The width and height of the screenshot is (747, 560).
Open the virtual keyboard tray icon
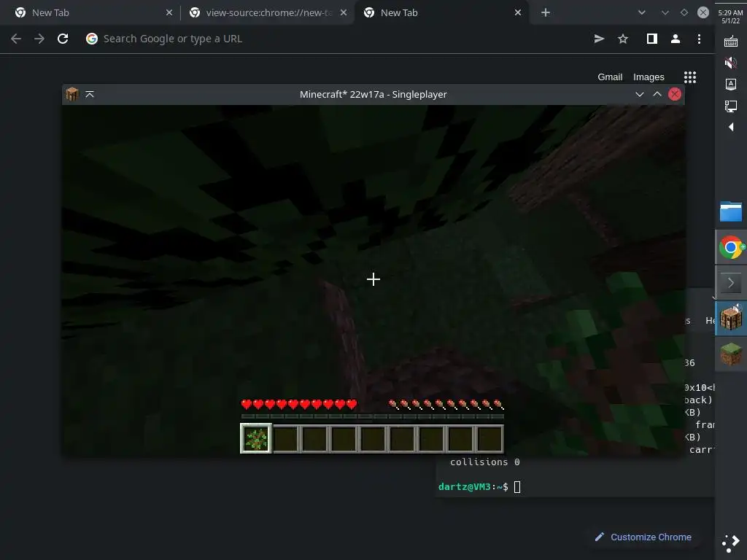pos(731,42)
